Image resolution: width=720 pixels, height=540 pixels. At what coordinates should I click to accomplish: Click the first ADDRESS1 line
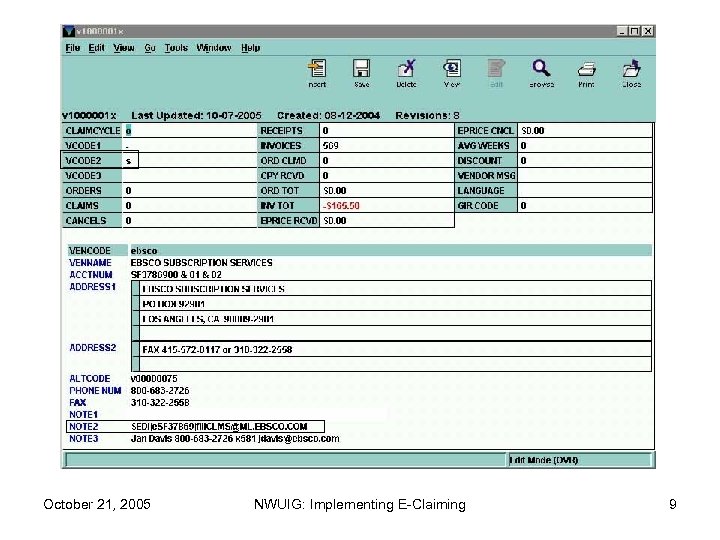(395, 289)
